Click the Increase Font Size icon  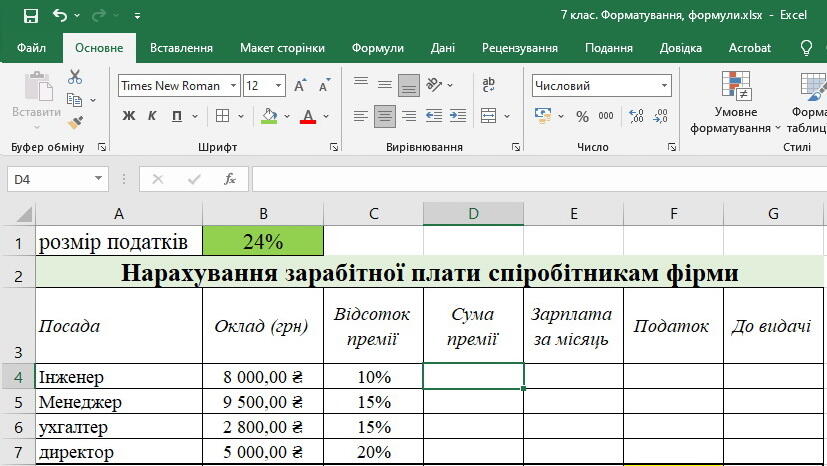point(300,85)
